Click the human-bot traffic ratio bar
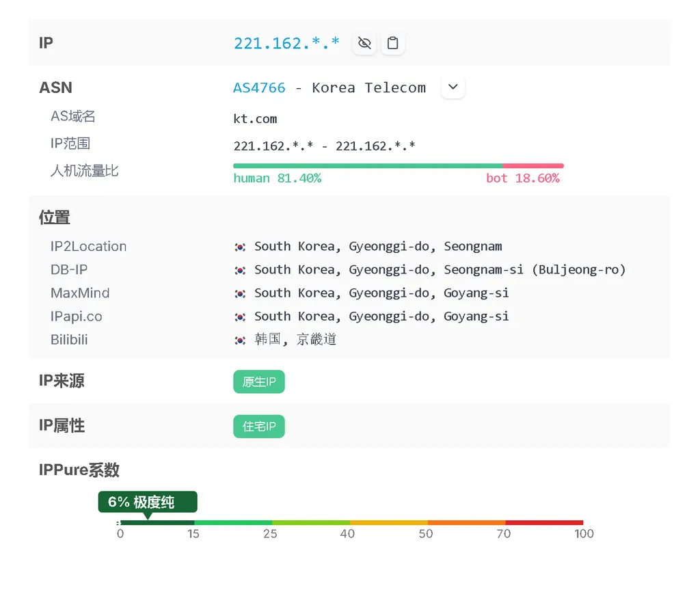 (x=398, y=165)
